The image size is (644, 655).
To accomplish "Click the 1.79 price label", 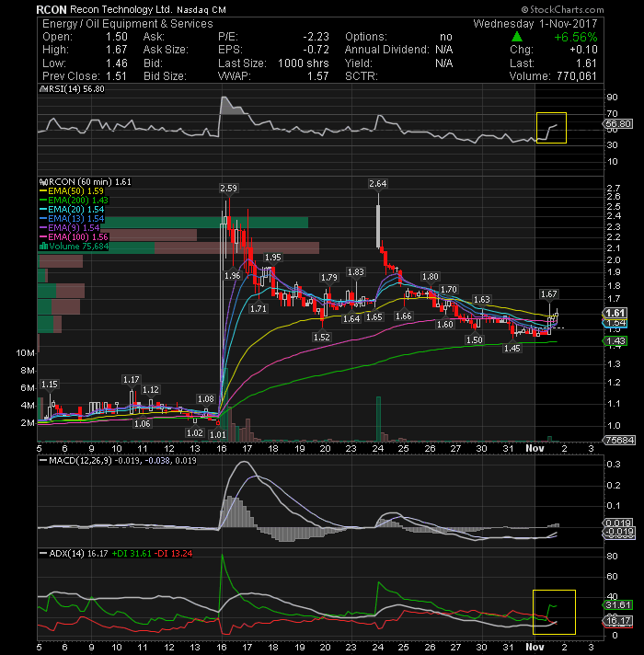I will 329,278.
